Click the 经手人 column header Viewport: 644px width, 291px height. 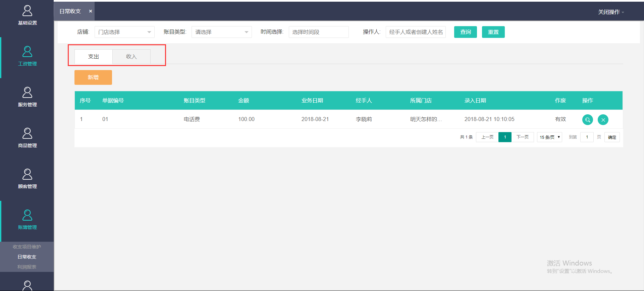coord(364,101)
